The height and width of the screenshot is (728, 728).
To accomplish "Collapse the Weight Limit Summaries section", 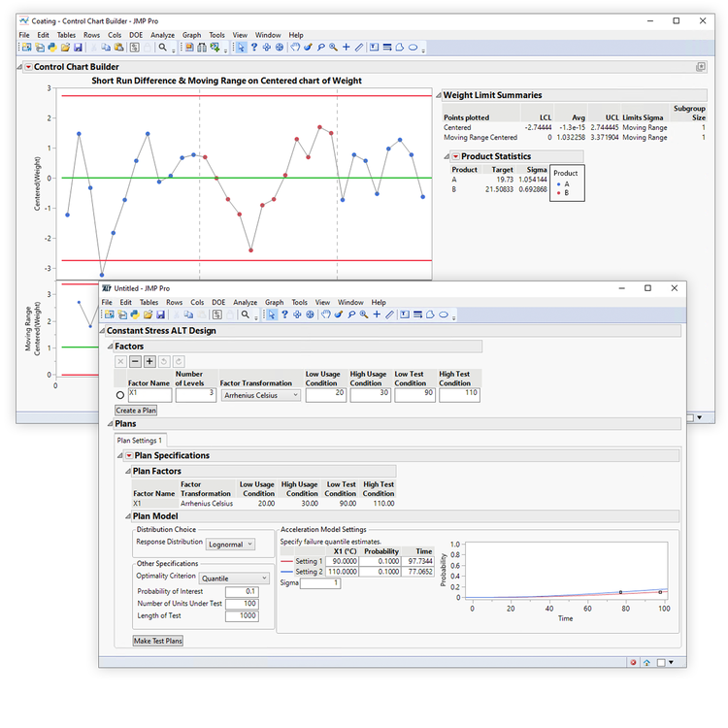I will tap(437, 95).
